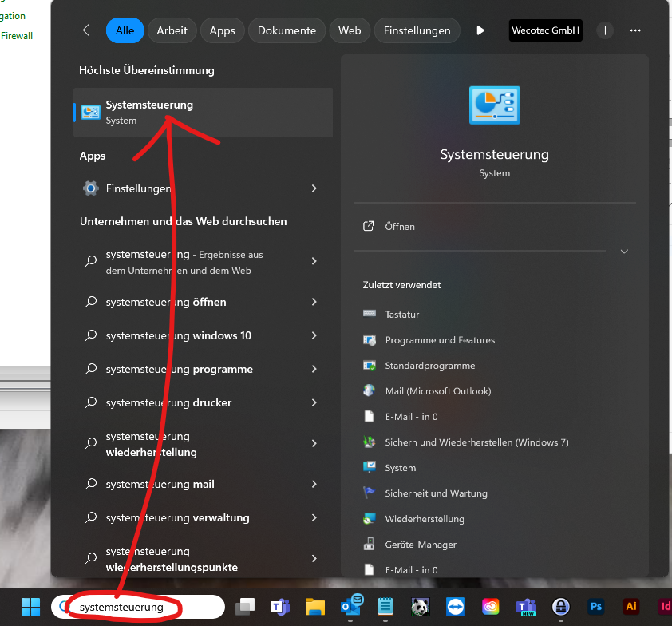
Task: Go back with the search panel arrow
Action: point(89,30)
